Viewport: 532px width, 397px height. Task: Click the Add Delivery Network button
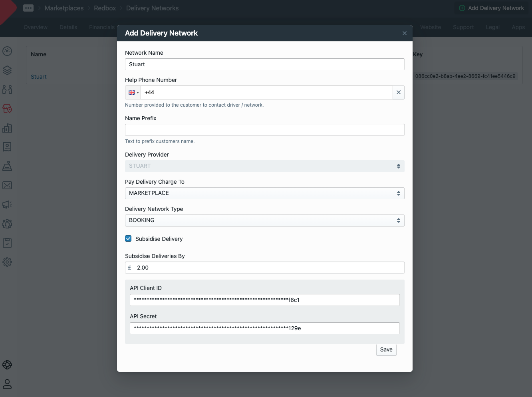[491, 8]
